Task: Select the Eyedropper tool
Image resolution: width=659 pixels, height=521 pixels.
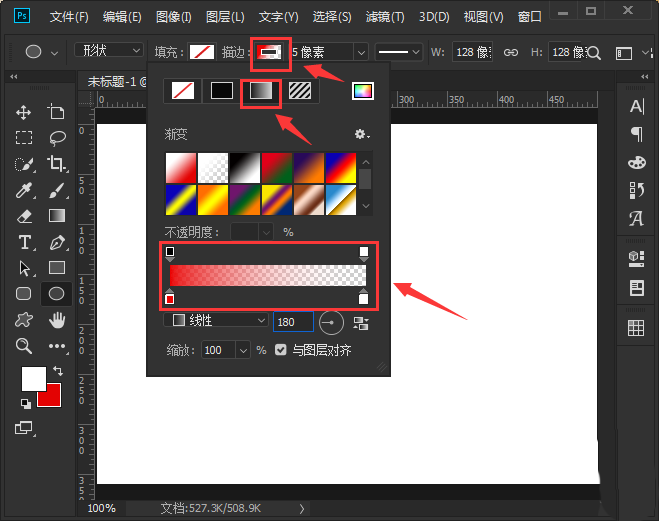Action: (x=24, y=190)
